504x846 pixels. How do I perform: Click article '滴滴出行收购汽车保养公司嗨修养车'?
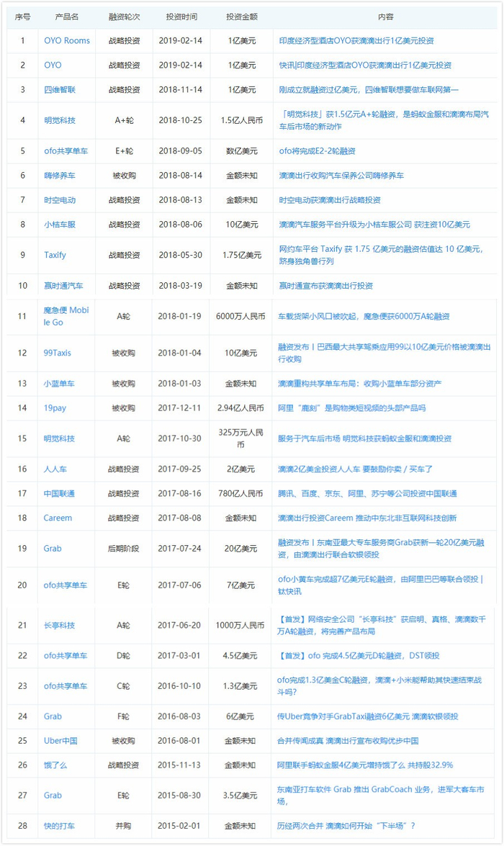click(x=341, y=176)
